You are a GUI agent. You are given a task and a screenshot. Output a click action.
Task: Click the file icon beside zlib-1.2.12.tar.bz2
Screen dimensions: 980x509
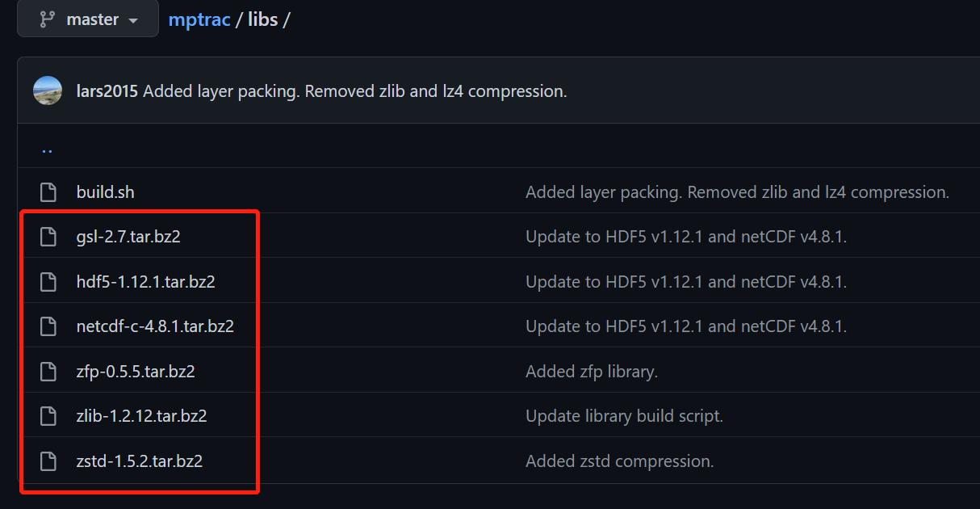click(48, 416)
